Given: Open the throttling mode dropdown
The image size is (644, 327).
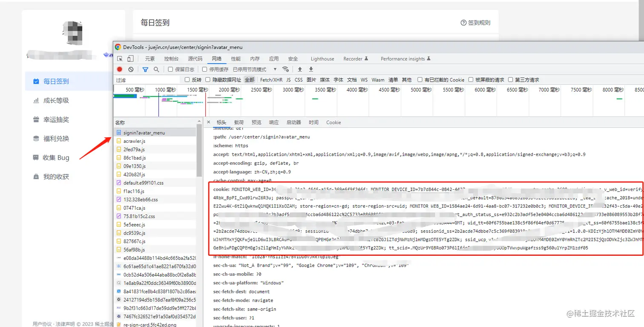Looking at the screenshot, I should [255, 69].
